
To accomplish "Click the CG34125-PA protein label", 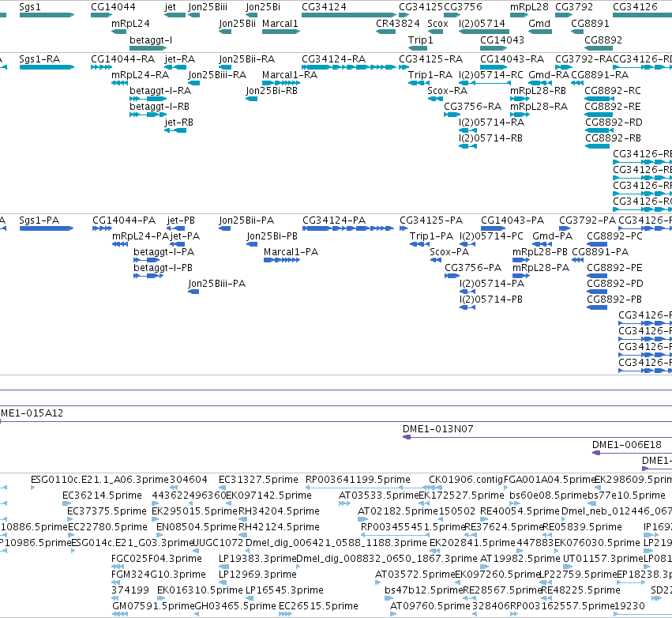I will click(x=431, y=220).
